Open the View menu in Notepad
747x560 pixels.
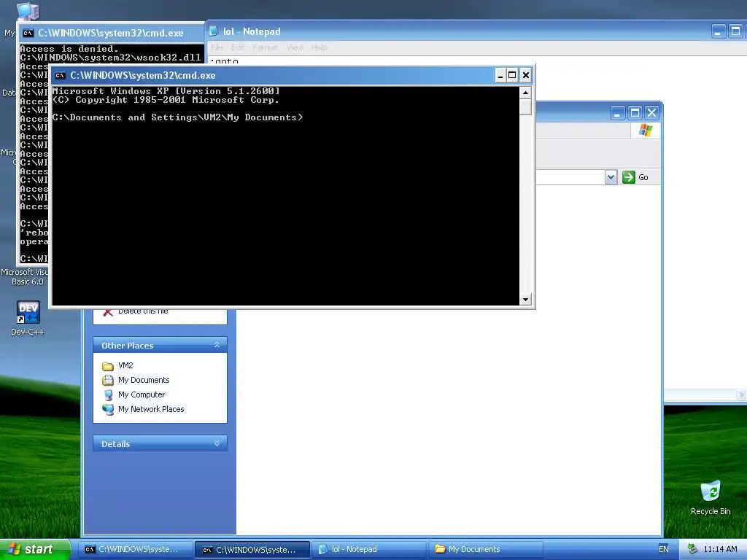(x=295, y=47)
